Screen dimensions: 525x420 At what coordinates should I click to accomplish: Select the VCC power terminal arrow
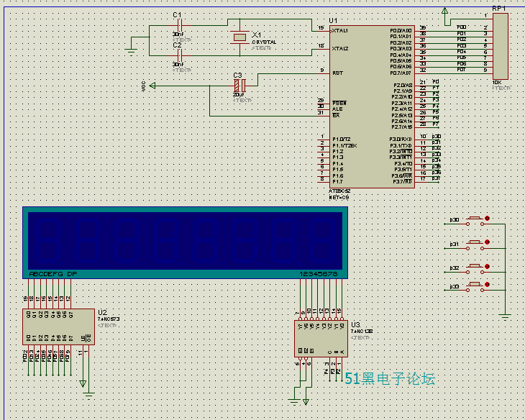tap(152, 86)
